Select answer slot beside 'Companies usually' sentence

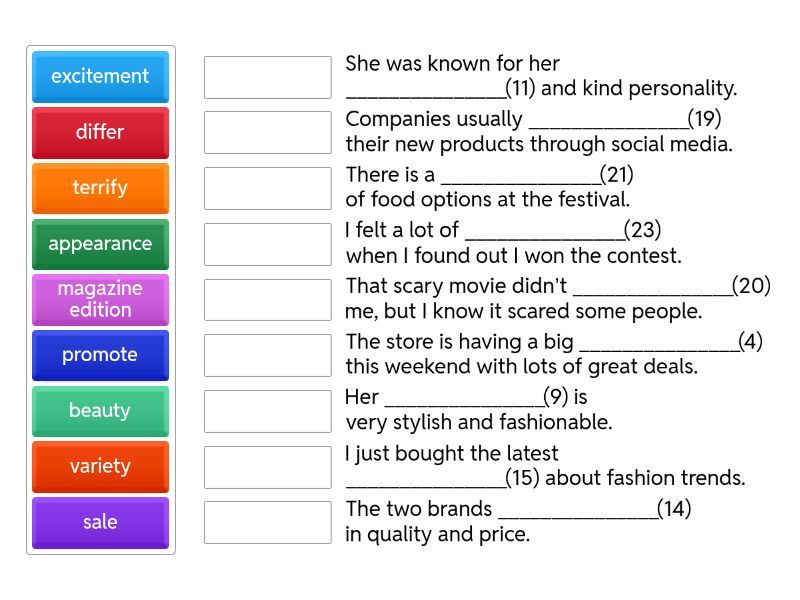tap(267, 132)
